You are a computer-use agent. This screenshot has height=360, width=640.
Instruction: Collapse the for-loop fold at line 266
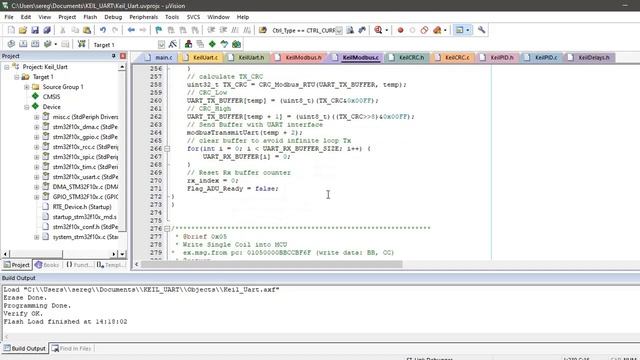(167, 149)
